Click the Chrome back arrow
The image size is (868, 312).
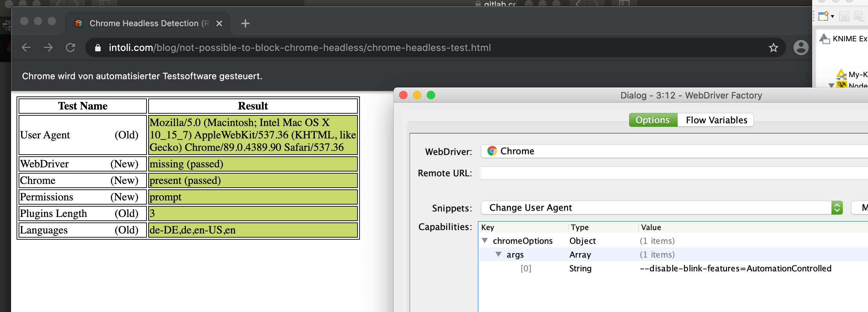coord(26,48)
